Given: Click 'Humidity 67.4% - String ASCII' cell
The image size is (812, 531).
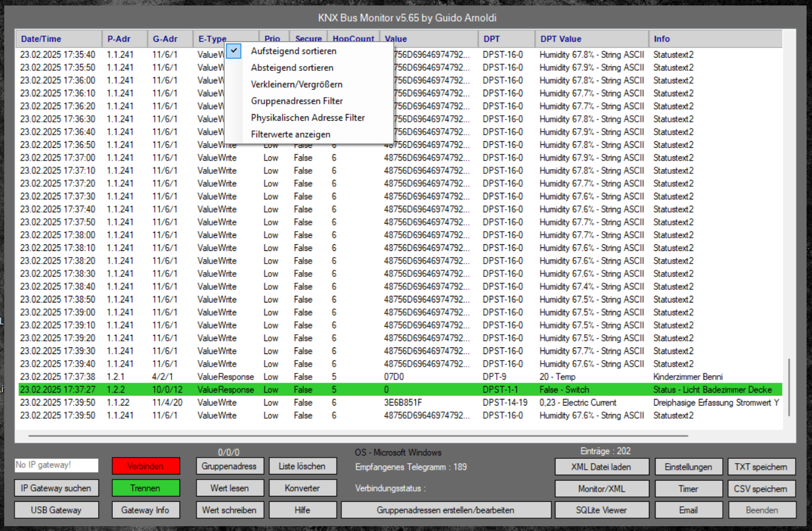Looking at the screenshot, I should coord(591,287).
